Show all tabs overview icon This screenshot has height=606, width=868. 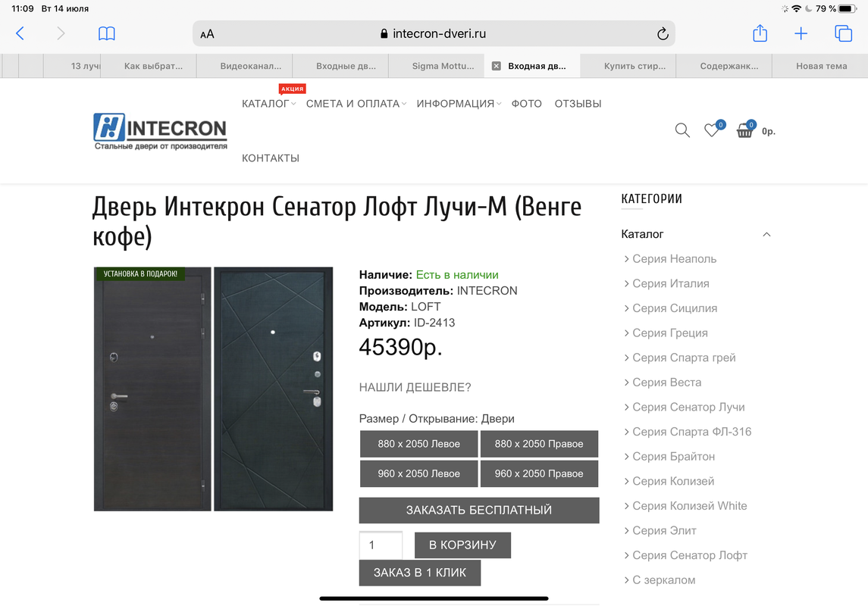point(843,34)
